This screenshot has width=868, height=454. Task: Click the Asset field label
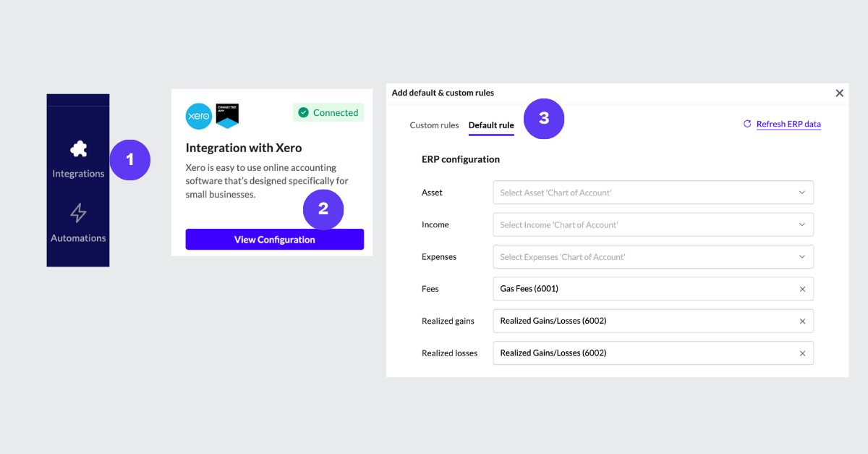pos(432,193)
